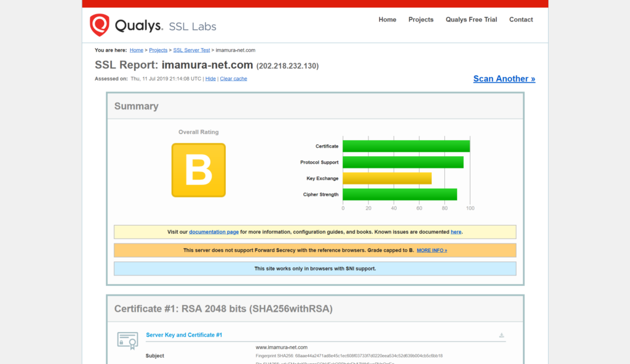630x364 pixels.
Task: Click the SNI support notice banner
Action: point(315,268)
